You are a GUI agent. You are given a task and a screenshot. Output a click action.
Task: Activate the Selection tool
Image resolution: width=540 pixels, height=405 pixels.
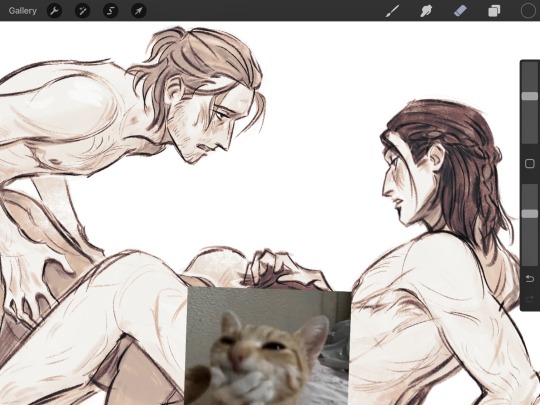pos(111,11)
